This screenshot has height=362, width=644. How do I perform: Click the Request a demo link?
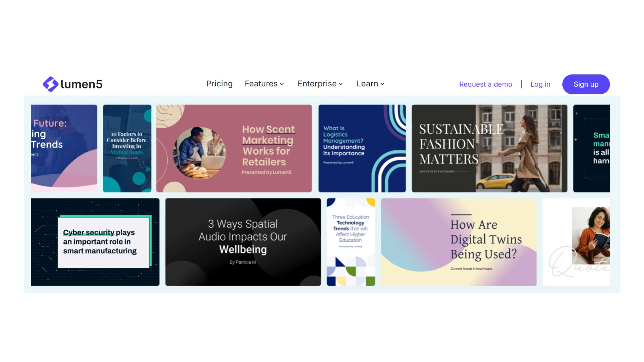point(486,84)
